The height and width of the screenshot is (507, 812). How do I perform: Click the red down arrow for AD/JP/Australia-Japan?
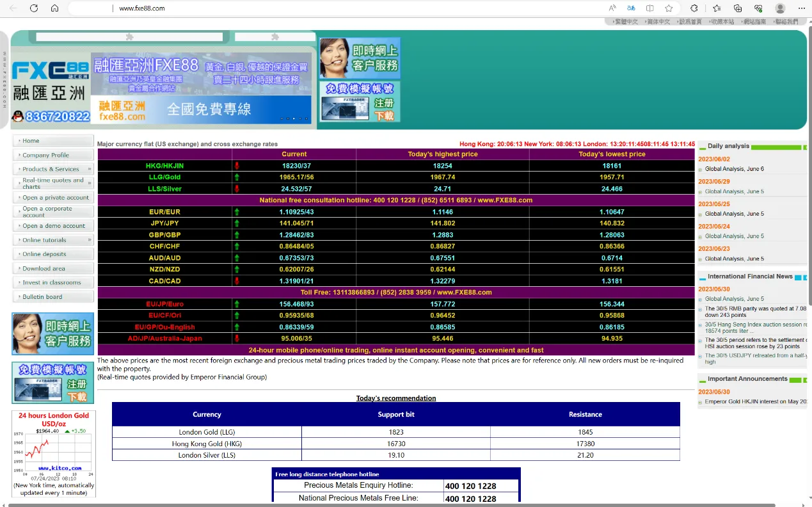click(237, 339)
